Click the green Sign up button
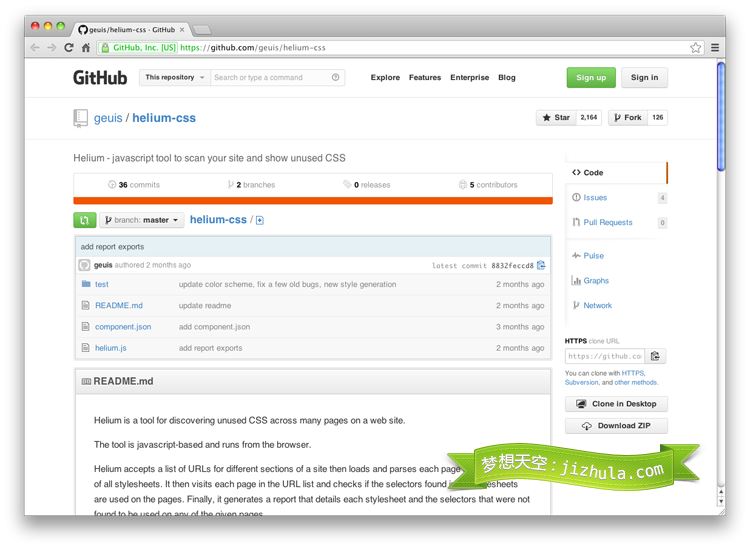750x549 pixels. [x=591, y=77]
